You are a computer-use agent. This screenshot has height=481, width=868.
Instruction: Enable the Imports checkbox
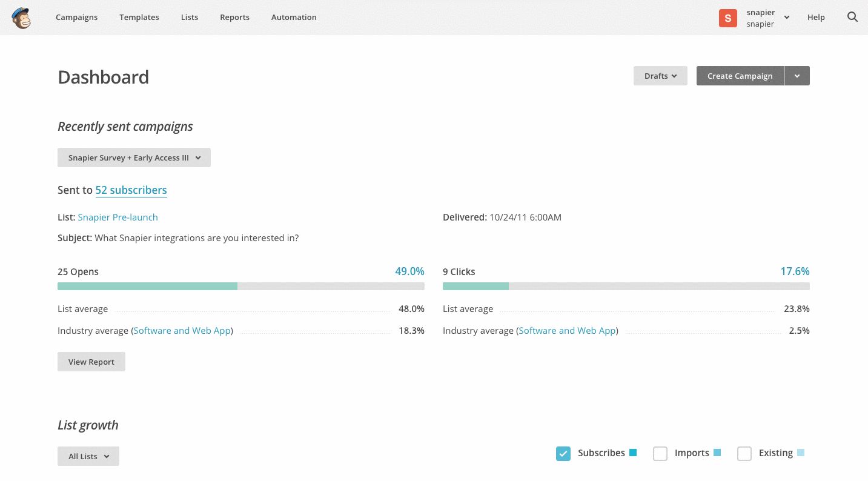tap(660, 453)
